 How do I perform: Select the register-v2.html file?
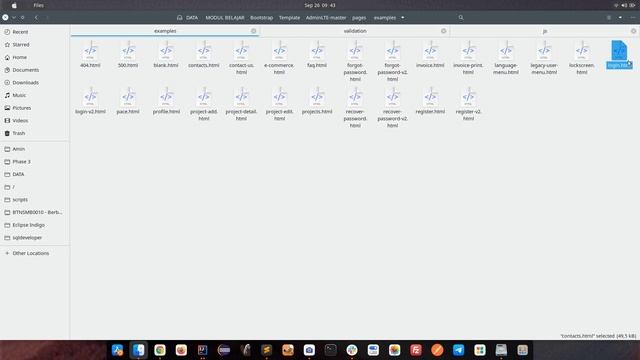(468, 104)
